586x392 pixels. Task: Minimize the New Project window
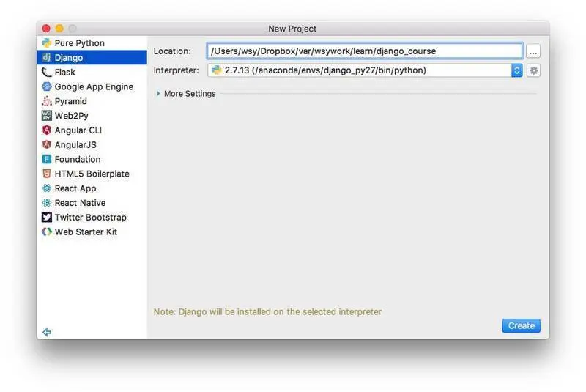click(59, 29)
